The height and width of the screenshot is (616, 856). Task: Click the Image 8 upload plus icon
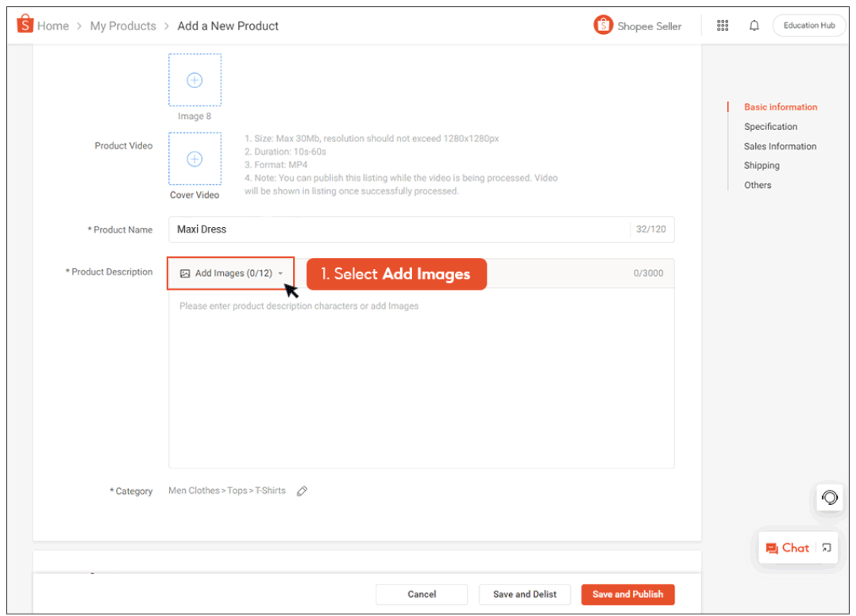[x=195, y=79]
